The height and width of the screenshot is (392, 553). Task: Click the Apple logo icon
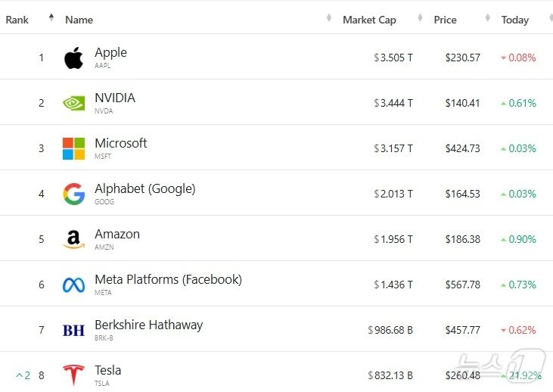tap(73, 58)
